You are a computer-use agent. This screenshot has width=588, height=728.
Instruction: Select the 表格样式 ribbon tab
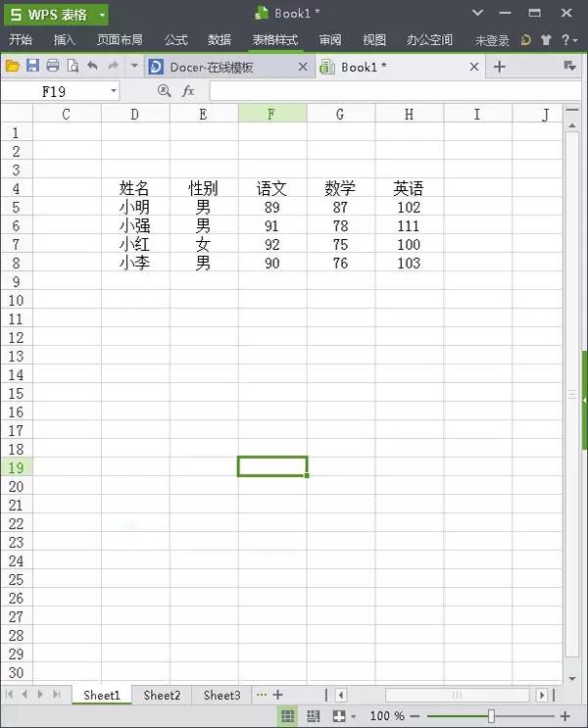[275, 40]
